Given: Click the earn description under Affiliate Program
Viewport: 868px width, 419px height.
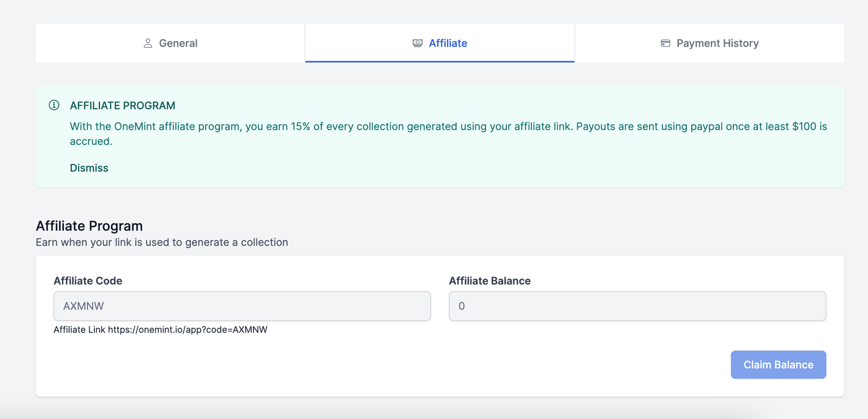Looking at the screenshot, I should [162, 242].
